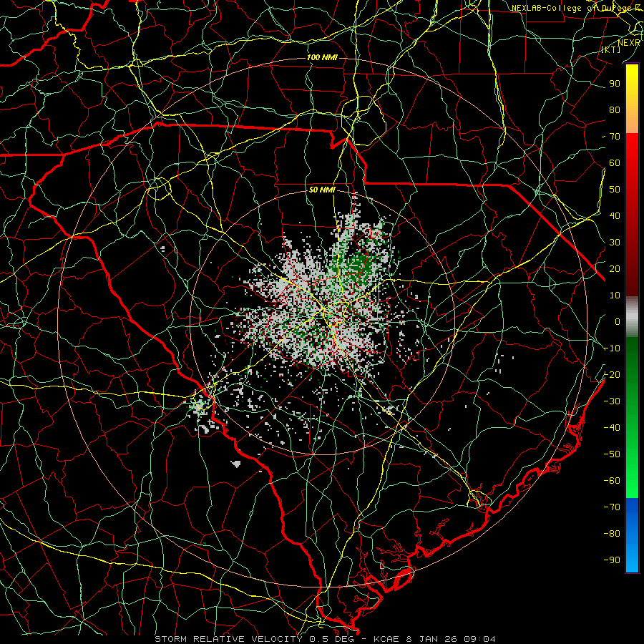Click the 40 value on the velocity scale
The width and height of the screenshot is (644, 644).
(x=615, y=216)
